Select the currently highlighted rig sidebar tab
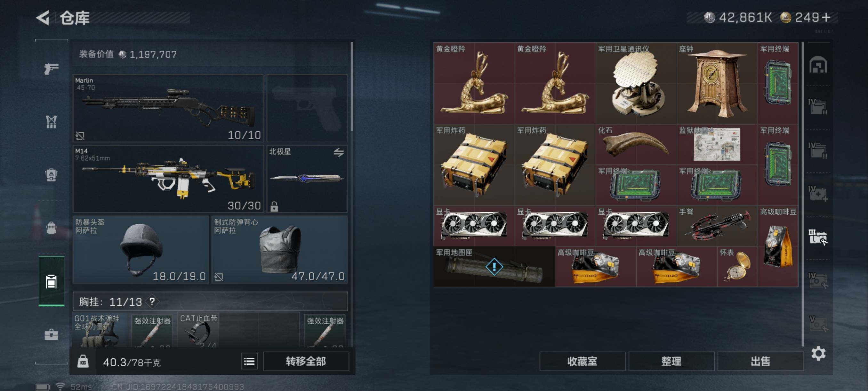Image resolution: width=868 pixels, height=391 pixels. pyautogui.click(x=51, y=281)
